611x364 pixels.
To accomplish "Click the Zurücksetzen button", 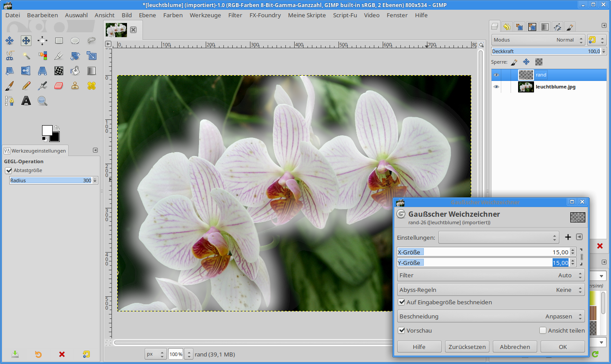I will 467,347.
